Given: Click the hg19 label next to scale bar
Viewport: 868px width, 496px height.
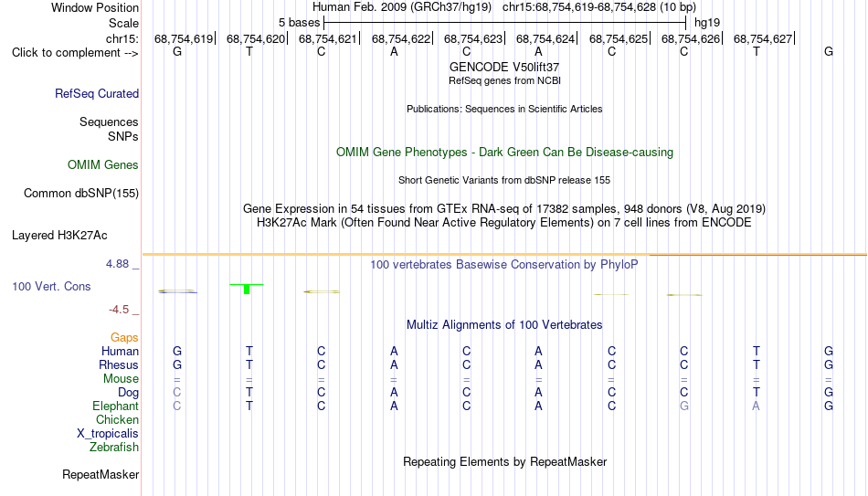Looking at the screenshot, I should pyautogui.click(x=707, y=23).
